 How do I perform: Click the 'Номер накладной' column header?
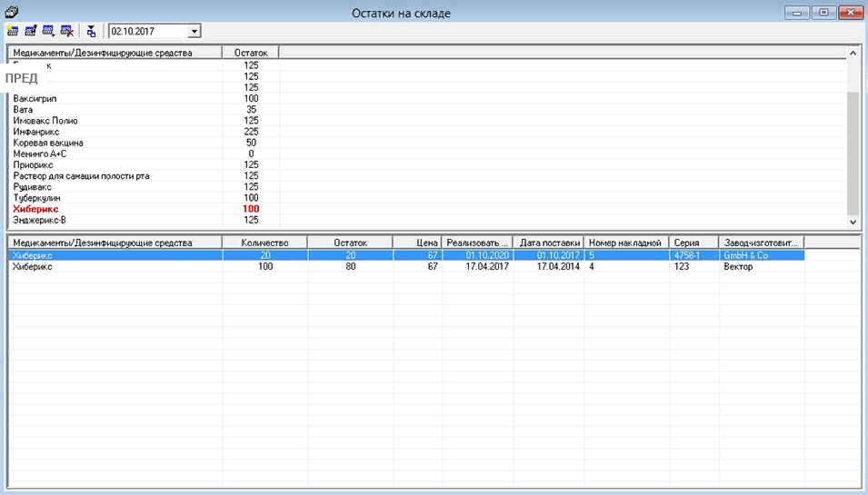click(x=625, y=243)
